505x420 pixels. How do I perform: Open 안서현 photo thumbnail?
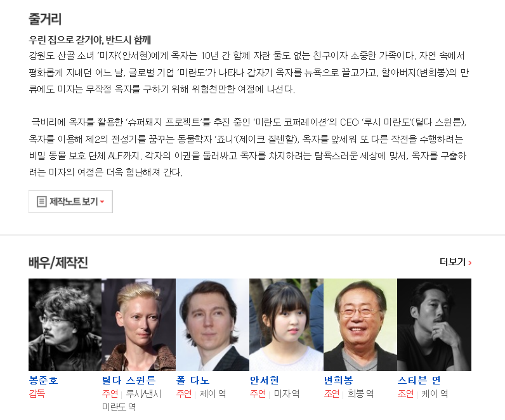tap(286, 325)
